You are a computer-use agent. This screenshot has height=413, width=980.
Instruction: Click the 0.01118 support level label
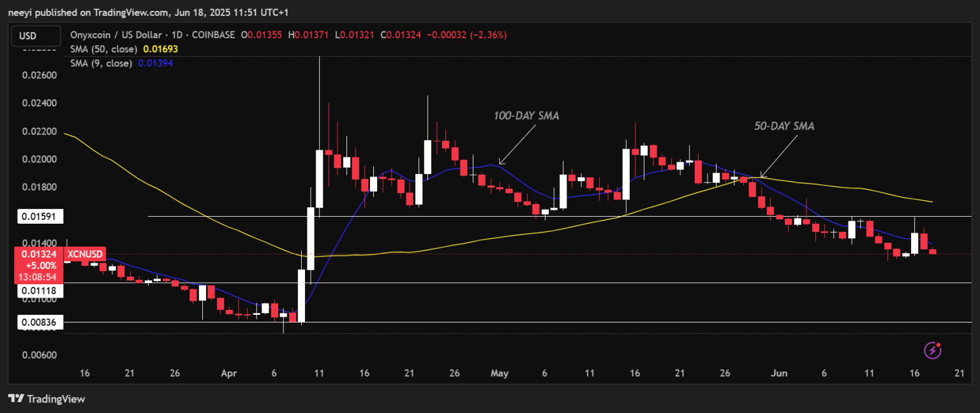pos(40,290)
